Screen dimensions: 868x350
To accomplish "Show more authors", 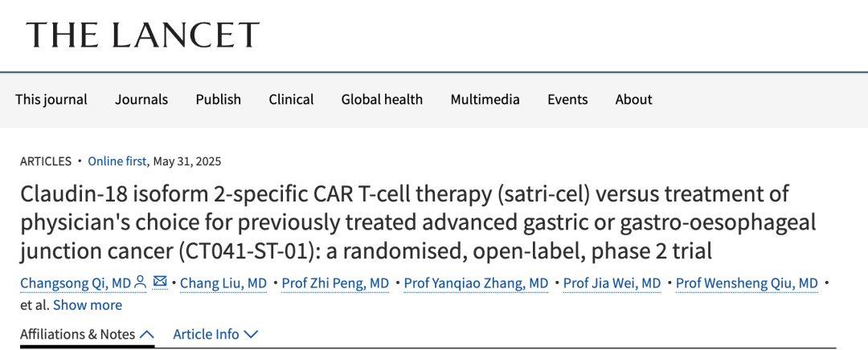I will 88,305.
